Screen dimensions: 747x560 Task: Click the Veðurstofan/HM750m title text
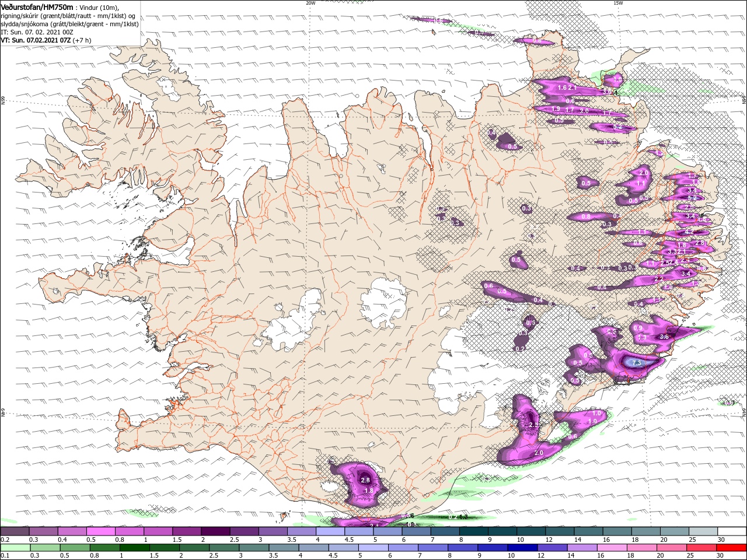coord(37,7)
